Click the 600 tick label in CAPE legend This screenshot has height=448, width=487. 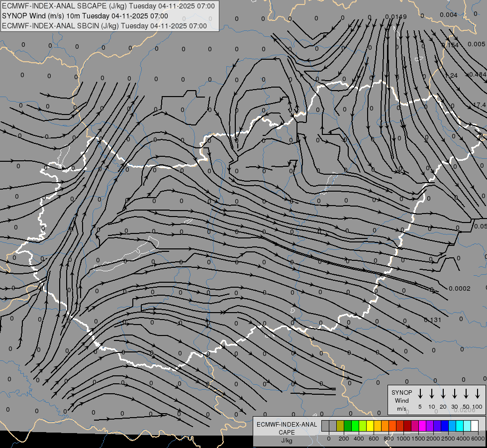click(374, 439)
